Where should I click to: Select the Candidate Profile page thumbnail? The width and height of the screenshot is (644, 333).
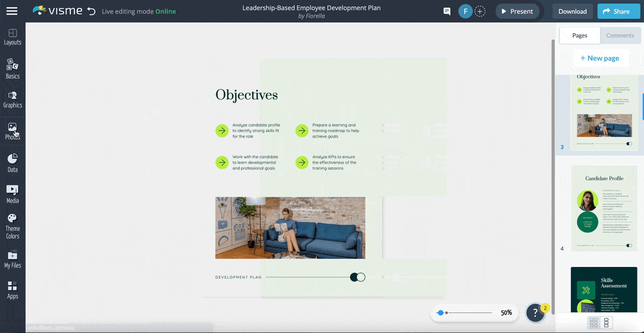[604, 208]
